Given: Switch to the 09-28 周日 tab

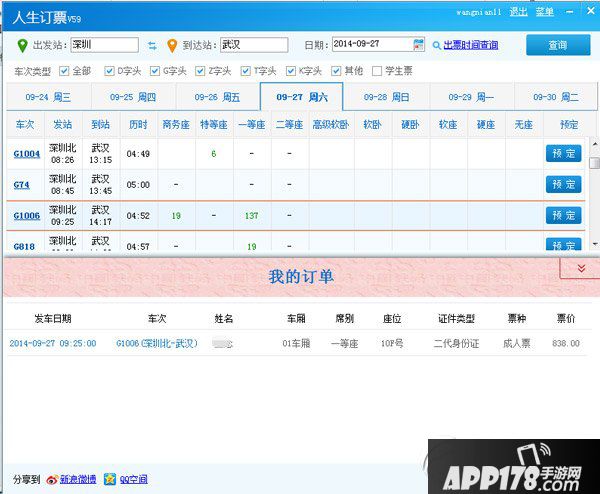Looking at the screenshot, I should [386, 97].
